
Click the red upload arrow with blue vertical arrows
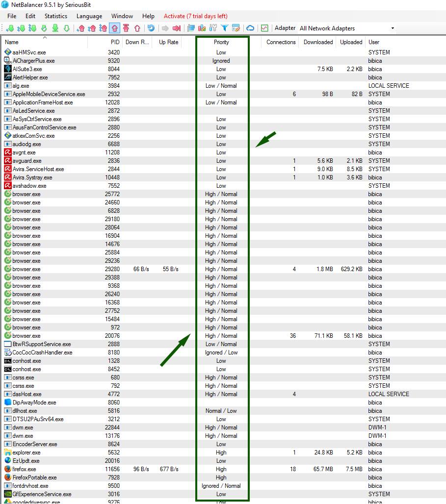104,28
